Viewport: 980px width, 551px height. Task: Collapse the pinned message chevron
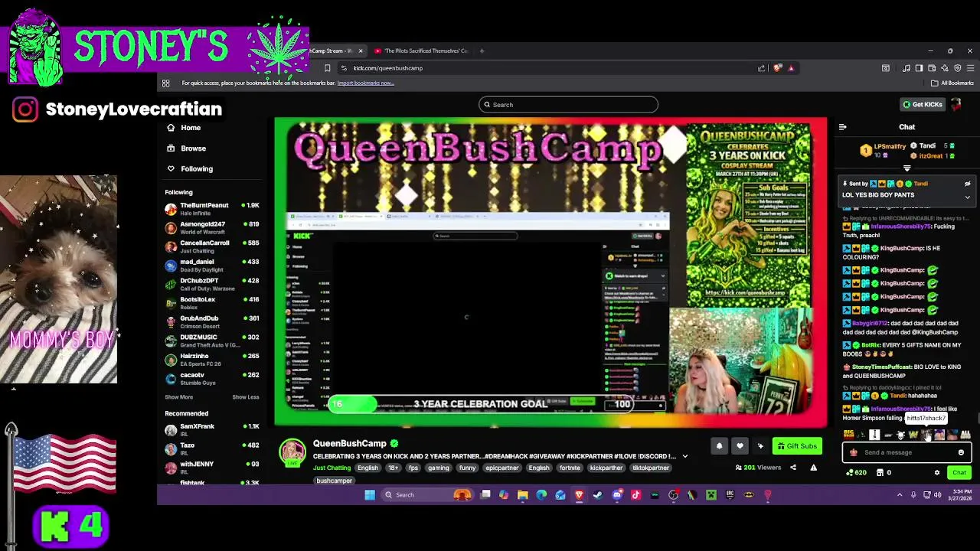(x=967, y=197)
